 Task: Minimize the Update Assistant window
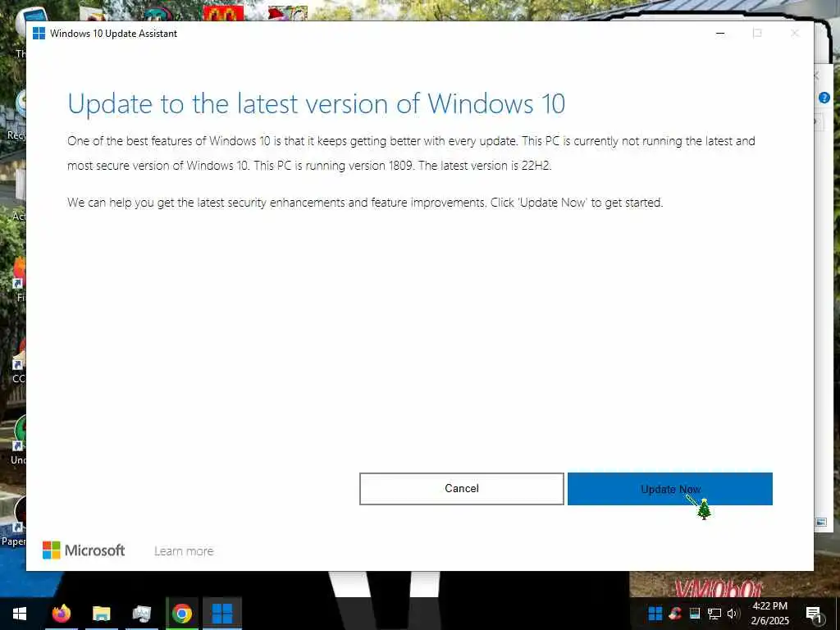click(x=720, y=33)
